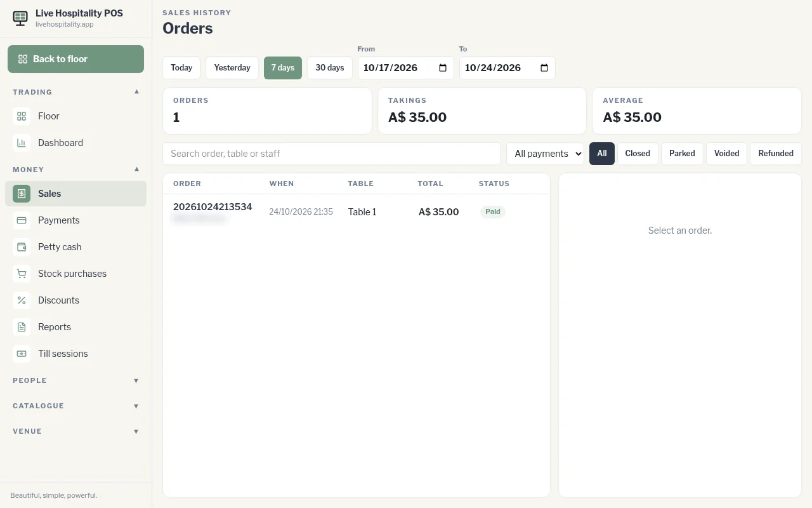Open the To date calendar picker icon
812x508 pixels.
point(544,68)
